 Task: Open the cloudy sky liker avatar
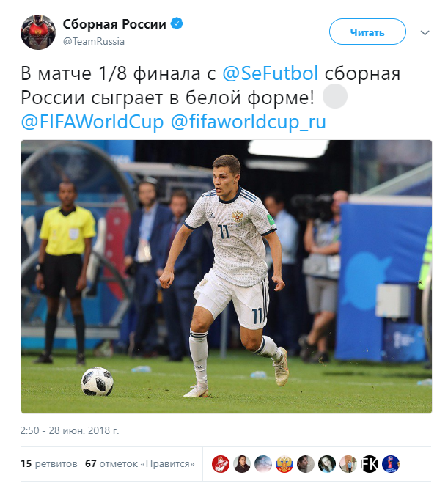pyautogui.click(x=263, y=464)
